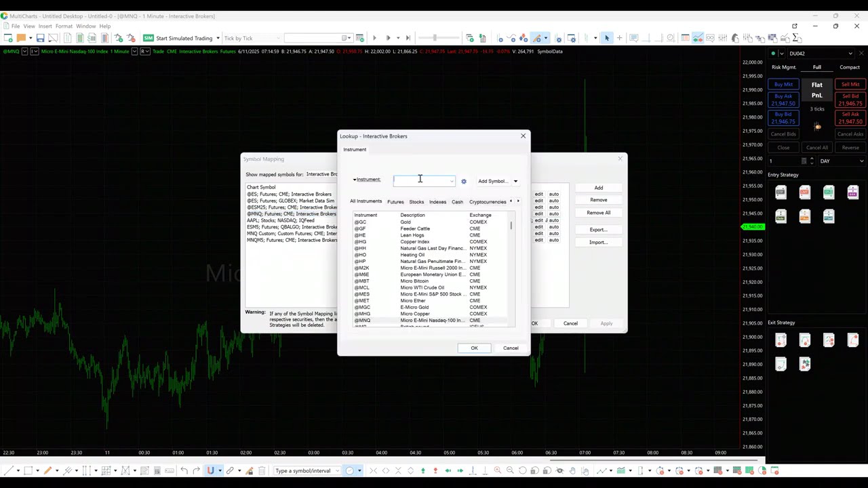Click the Reverse button in trading panel
This screenshot has height=488, width=868.
click(x=850, y=148)
